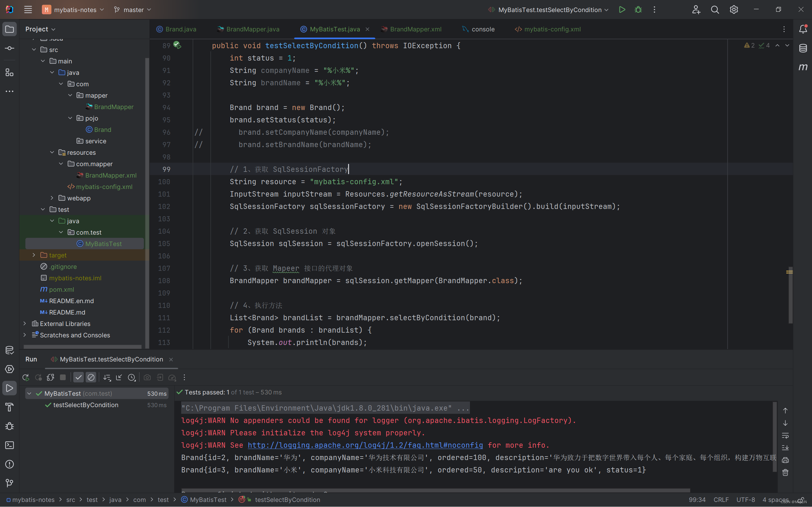Open the log4j FAQ hyperlink in the console
Image resolution: width=812 pixels, height=507 pixels.
pos(365,445)
